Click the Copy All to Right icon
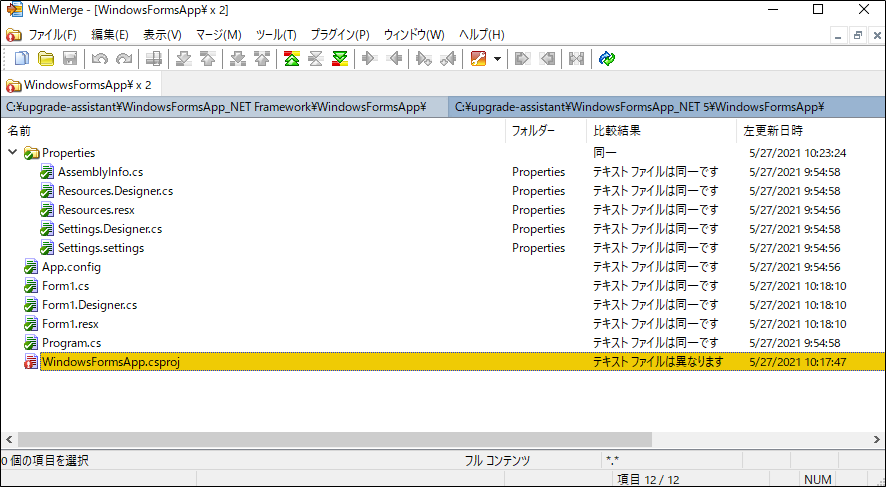Screen dimensions: 886x487 (522, 58)
